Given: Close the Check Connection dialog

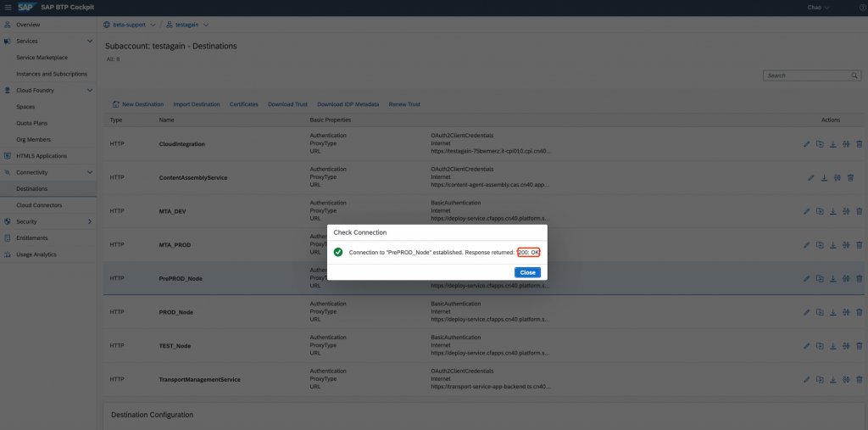Looking at the screenshot, I should tap(527, 272).
